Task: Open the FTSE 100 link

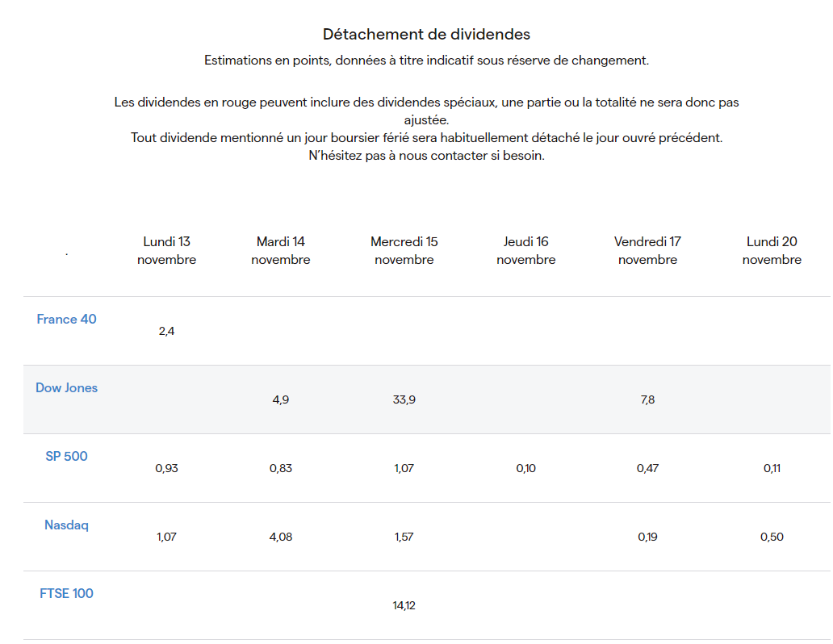Action: tap(66, 593)
